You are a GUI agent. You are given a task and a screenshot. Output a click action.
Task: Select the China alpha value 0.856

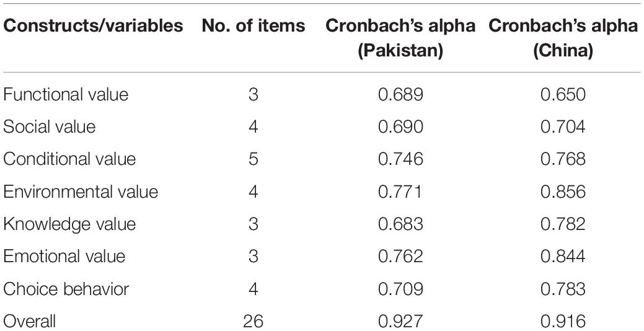coord(563,192)
